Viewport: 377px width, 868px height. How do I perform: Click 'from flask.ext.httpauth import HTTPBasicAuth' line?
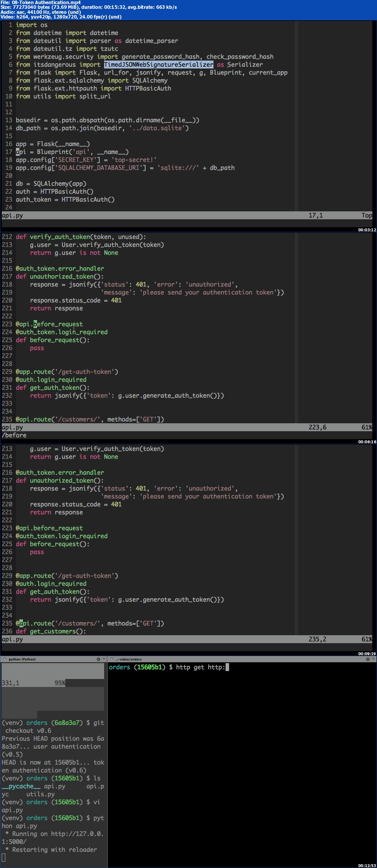coord(94,88)
